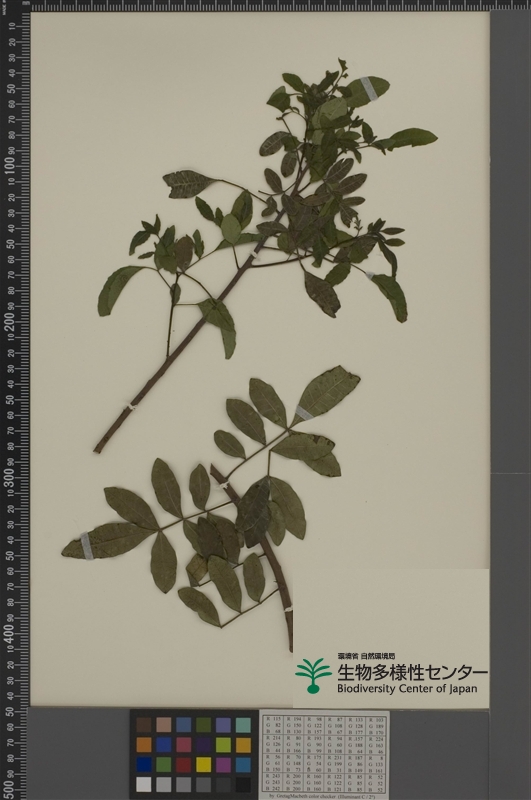The image size is (531, 800).
Task: Choose the dark brown top-left checker swatch
Action: pyautogui.click(x=144, y=725)
